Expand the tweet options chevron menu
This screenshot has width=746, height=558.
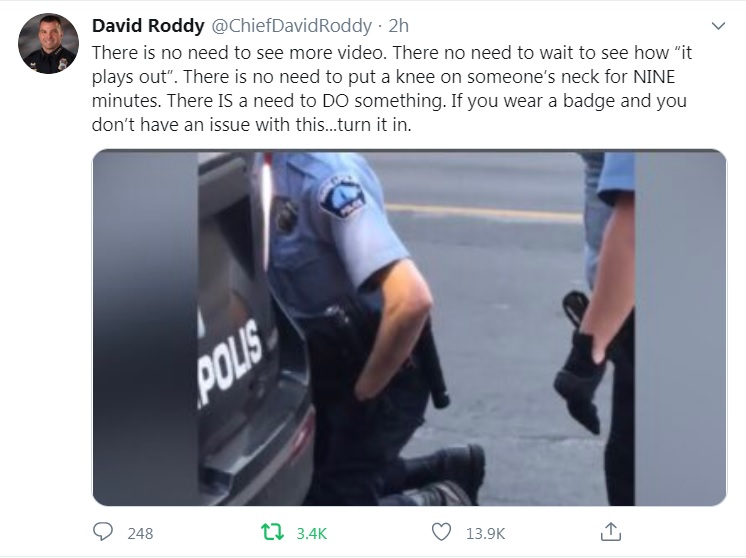pyautogui.click(x=718, y=26)
